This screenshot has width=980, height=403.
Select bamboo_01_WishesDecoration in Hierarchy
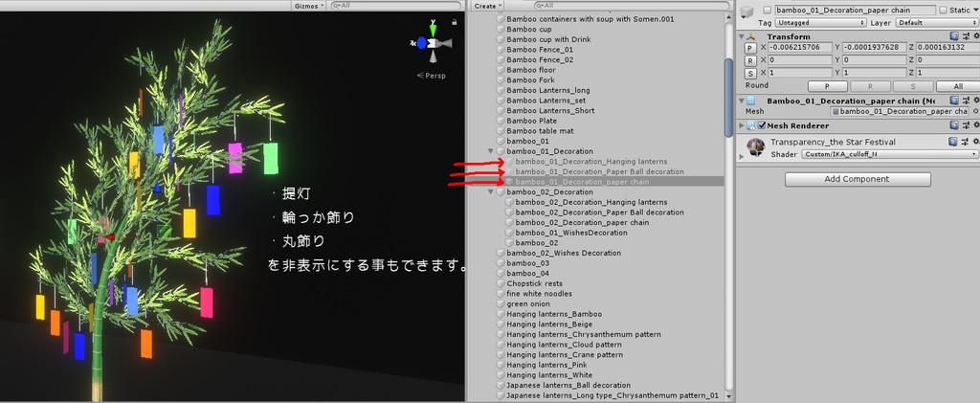click(x=571, y=233)
